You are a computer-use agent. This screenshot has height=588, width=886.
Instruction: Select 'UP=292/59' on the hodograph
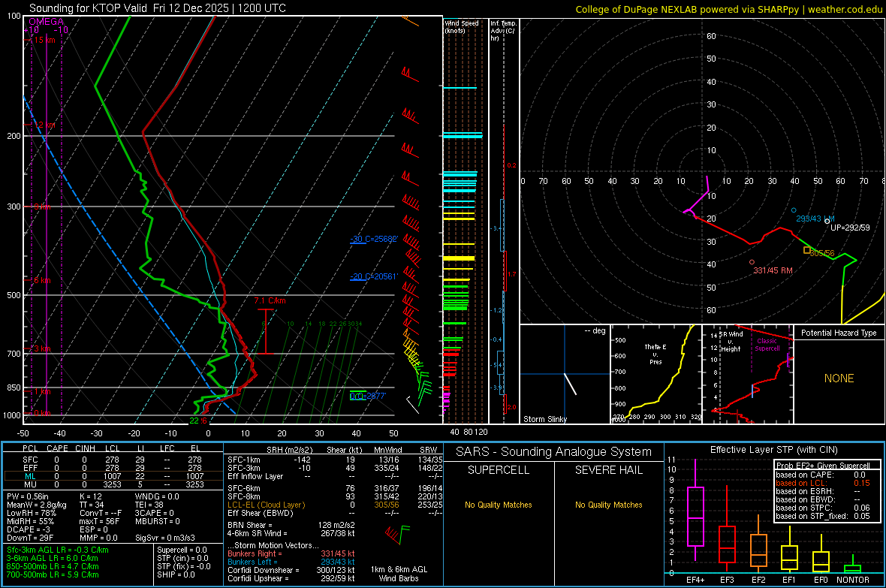coord(850,228)
